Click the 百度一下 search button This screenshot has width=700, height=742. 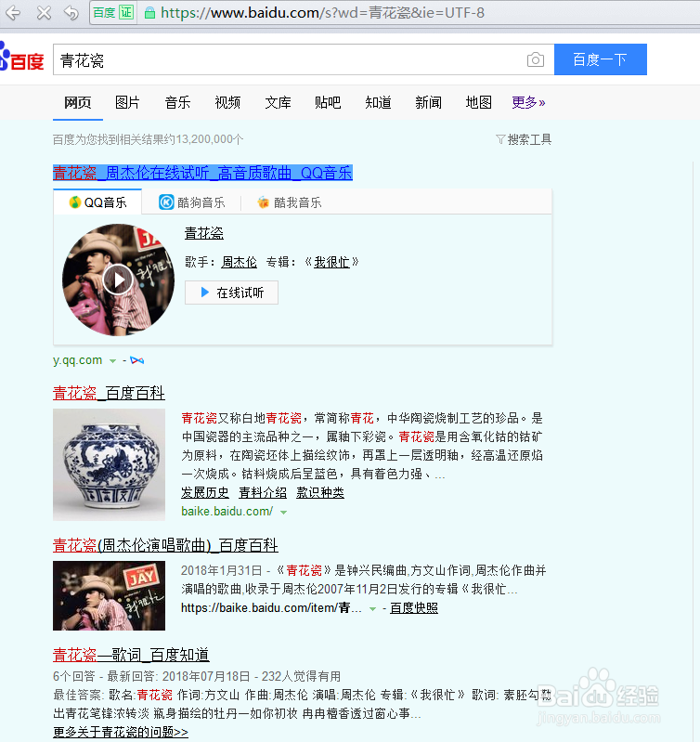tap(601, 59)
